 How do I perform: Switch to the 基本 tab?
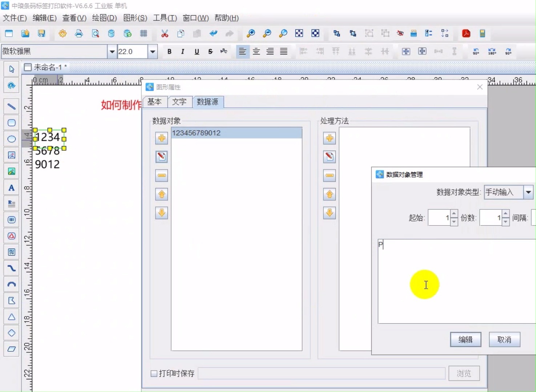click(x=155, y=102)
